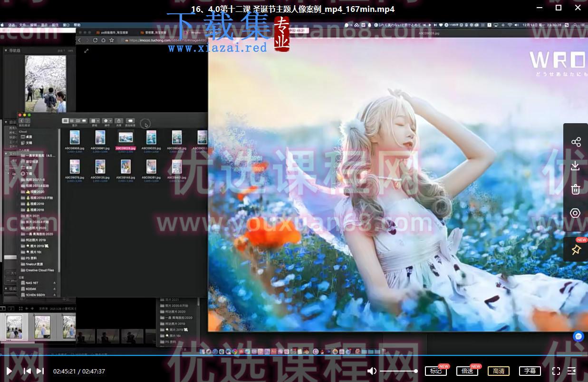588x382 pixels.
Task: Click the browser home icon
Action: click(103, 40)
